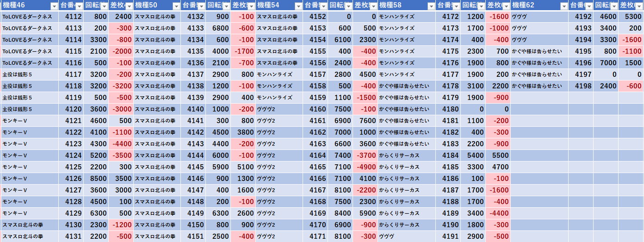Click 差枚 value 5100 for machine 4145
Screen dimensions: 644x242
click(243, 167)
